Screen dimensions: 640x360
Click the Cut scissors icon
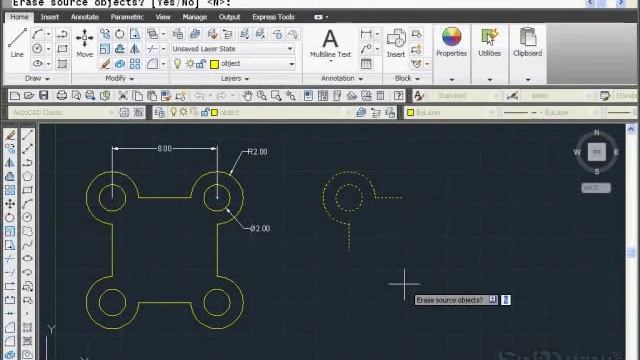(122, 96)
